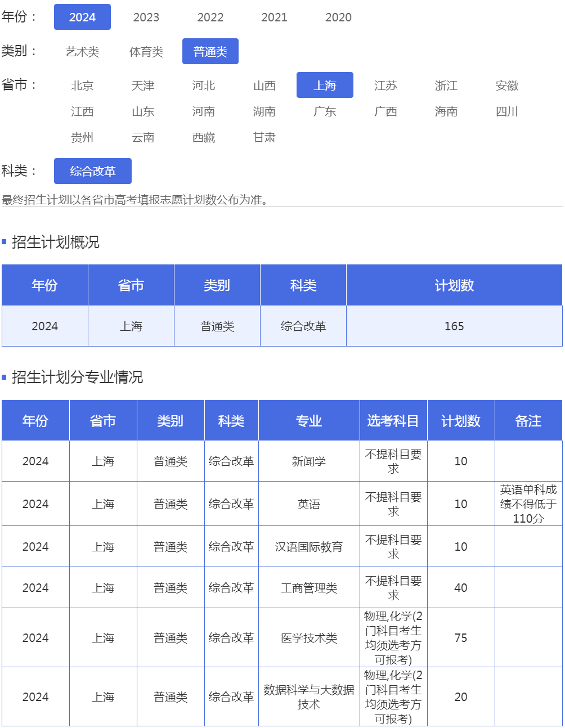Viewport: 565px width, 728px height.
Task: Select province 安徽
Action: coord(507,85)
